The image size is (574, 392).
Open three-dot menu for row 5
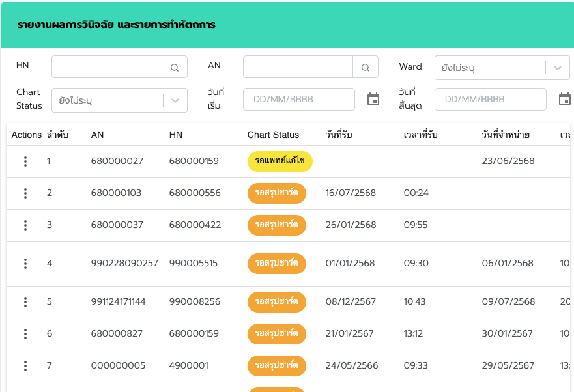point(25,302)
